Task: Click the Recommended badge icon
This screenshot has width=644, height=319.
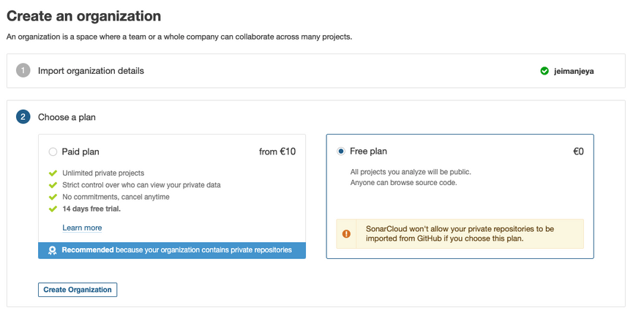Action: 52,250
